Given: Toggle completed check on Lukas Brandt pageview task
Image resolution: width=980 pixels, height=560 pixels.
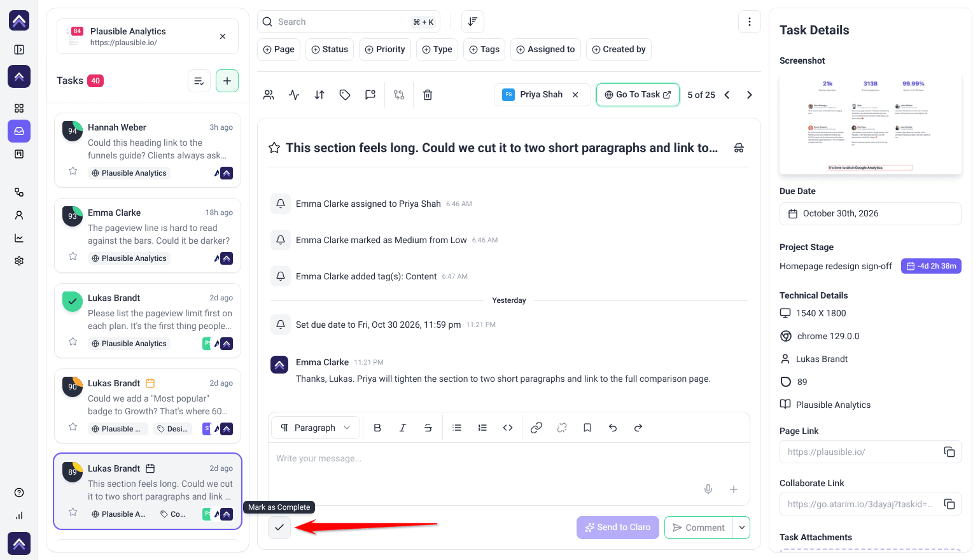Looking at the screenshot, I should tap(73, 301).
